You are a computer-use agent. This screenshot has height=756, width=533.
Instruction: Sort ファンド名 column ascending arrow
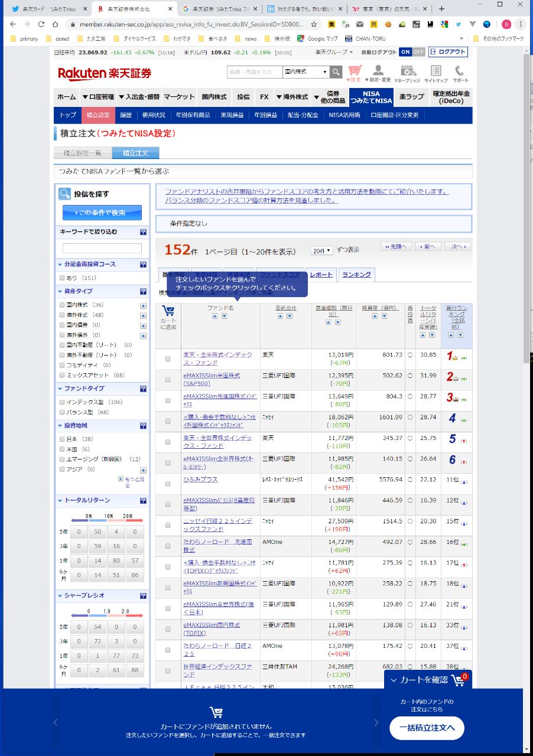click(215, 316)
